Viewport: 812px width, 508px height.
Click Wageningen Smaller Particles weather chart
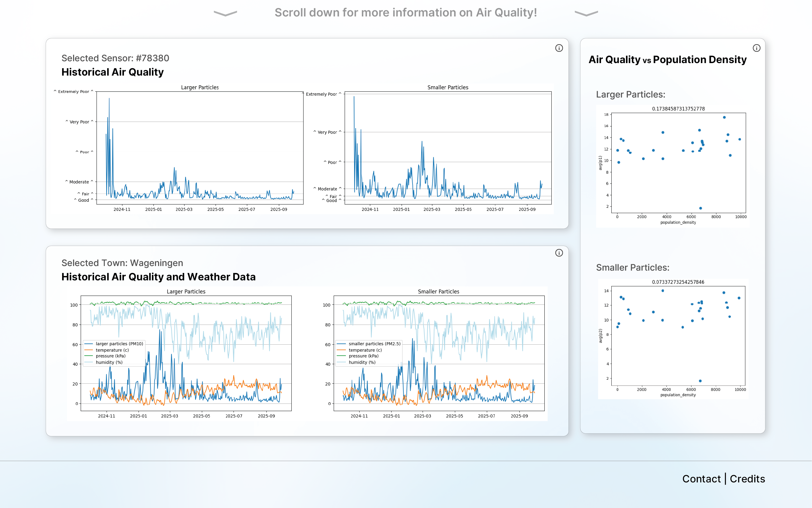[439, 353]
